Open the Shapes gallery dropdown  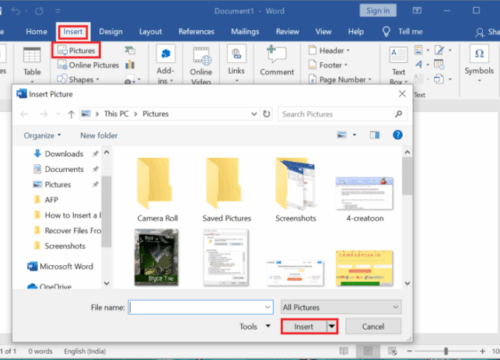coord(78,79)
